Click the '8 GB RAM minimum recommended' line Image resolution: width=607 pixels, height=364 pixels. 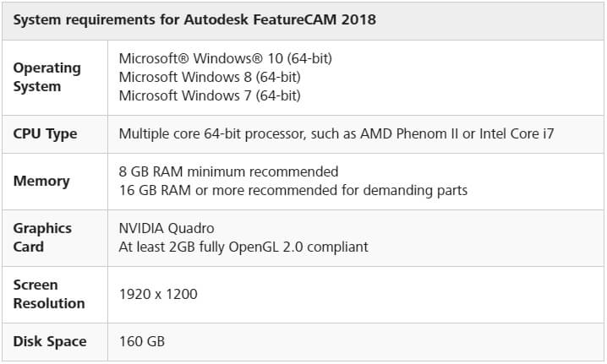[x=228, y=171]
